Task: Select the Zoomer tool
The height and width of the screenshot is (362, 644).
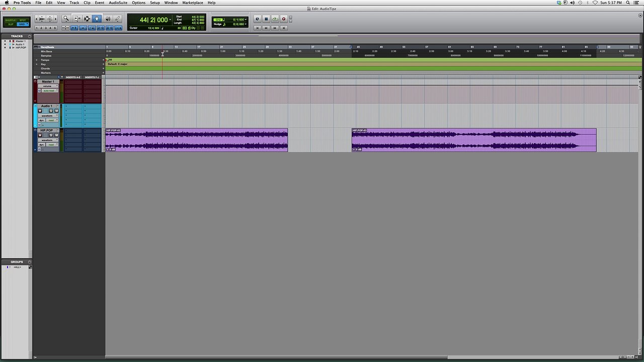Action: pos(66,18)
